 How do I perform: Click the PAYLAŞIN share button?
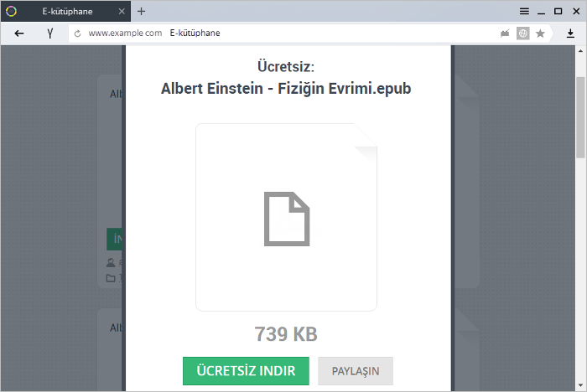click(x=356, y=371)
